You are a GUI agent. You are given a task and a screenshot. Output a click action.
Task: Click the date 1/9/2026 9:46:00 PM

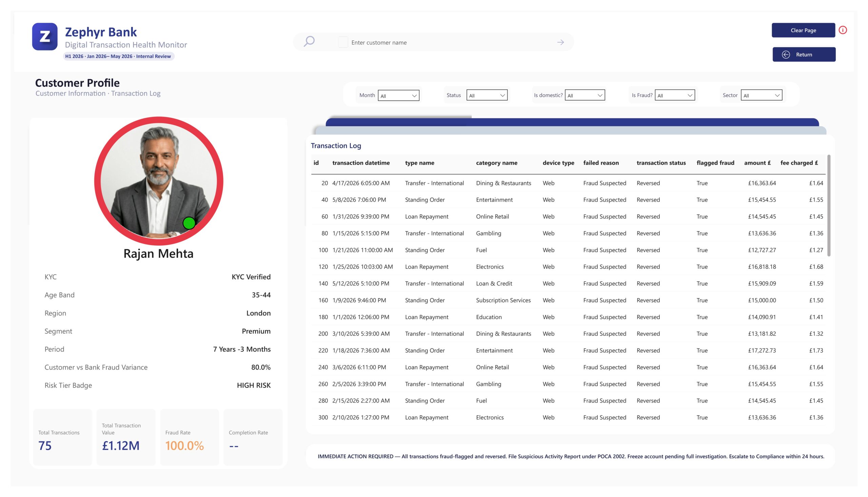[x=359, y=301]
